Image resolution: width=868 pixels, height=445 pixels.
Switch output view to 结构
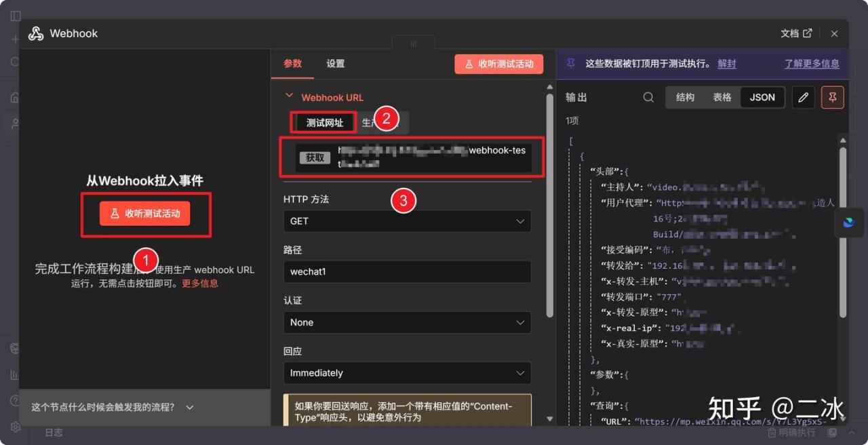click(x=685, y=98)
